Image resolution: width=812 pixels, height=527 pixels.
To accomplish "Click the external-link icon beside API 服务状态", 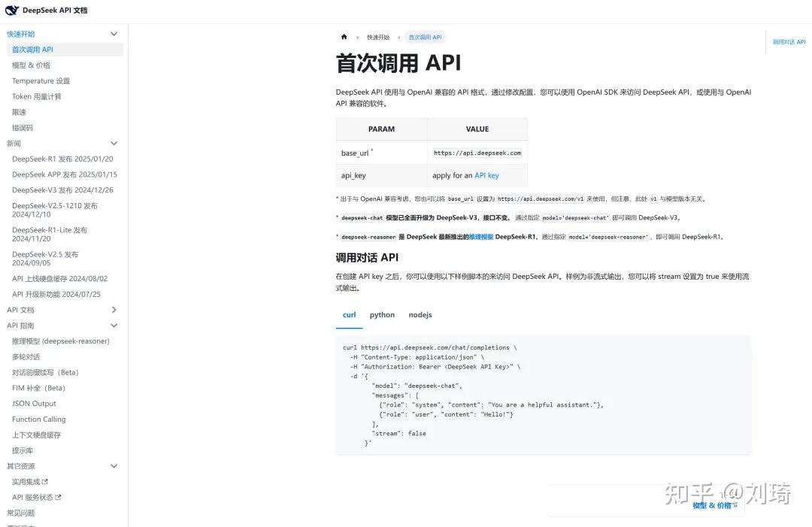I will coord(56,497).
